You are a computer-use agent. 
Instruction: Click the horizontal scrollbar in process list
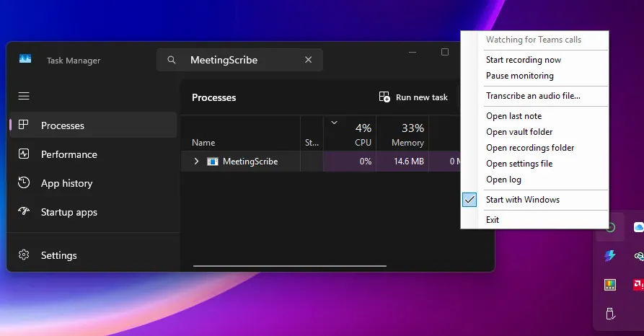290,266
